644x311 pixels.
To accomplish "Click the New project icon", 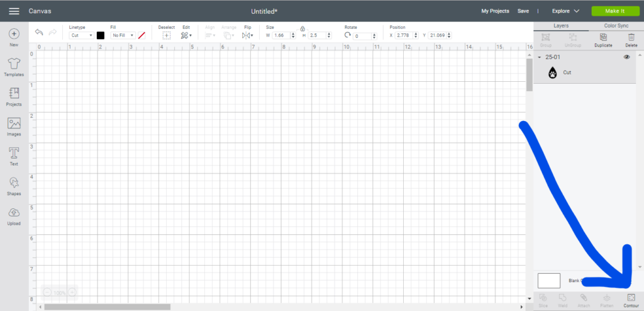I will coord(14,37).
